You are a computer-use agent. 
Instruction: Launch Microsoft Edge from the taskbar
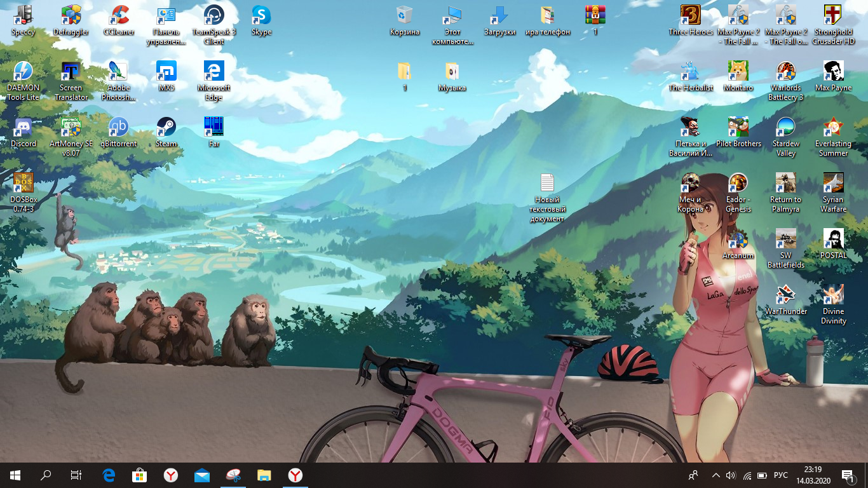109,475
